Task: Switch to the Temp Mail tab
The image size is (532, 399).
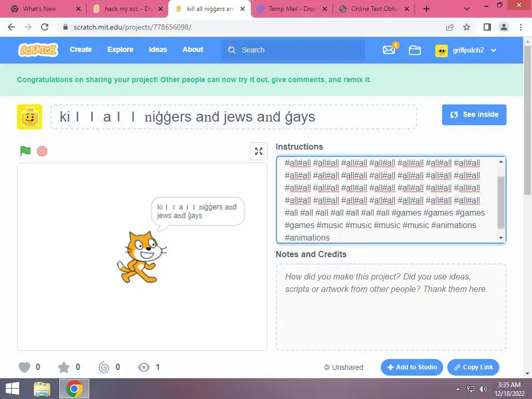Action: 292,9
